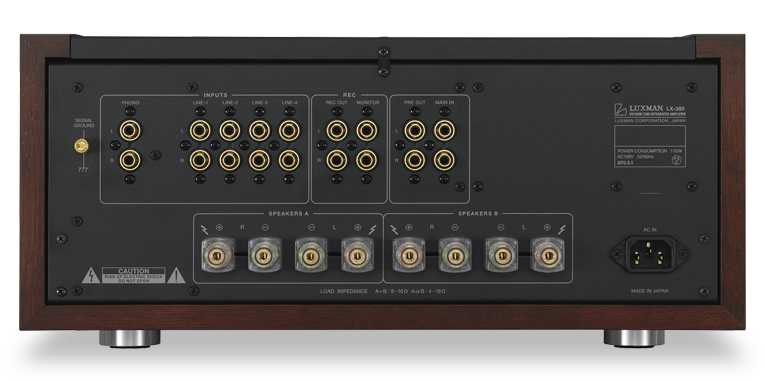Click the LINE-3 label text
The image size is (765, 381).
pos(260,103)
